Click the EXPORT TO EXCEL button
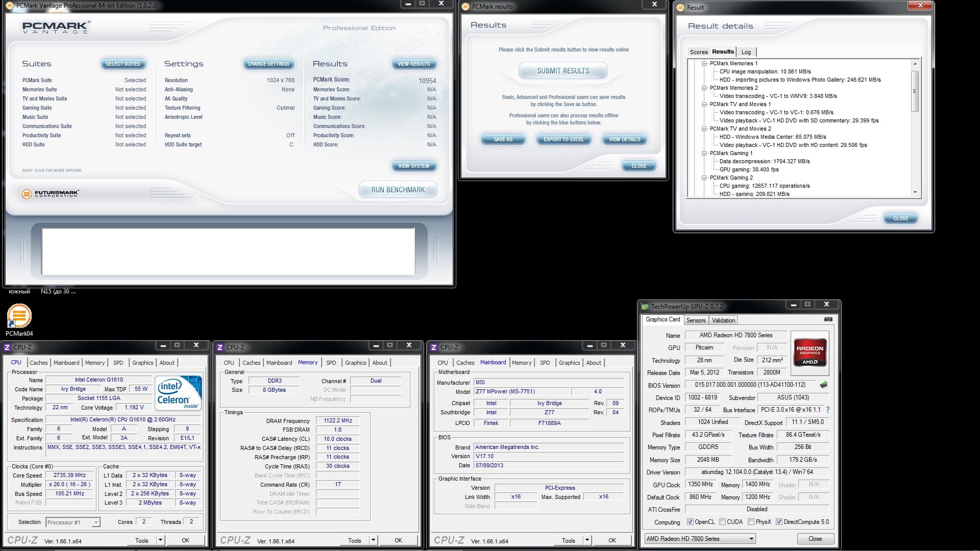Viewport: 980px width, 551px height. (563, 139)
